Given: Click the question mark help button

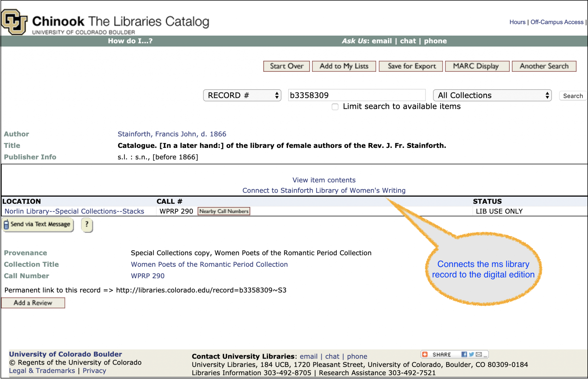Looking at the screenshot, I should tap(87, 224).
